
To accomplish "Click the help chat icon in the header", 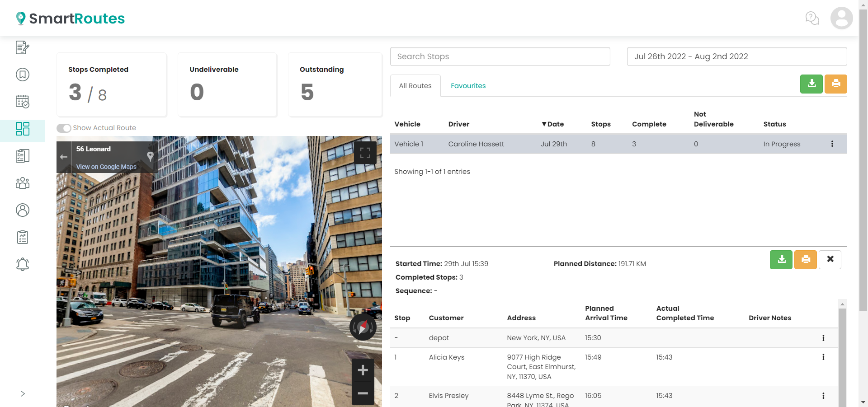I will tap(812, 18).
